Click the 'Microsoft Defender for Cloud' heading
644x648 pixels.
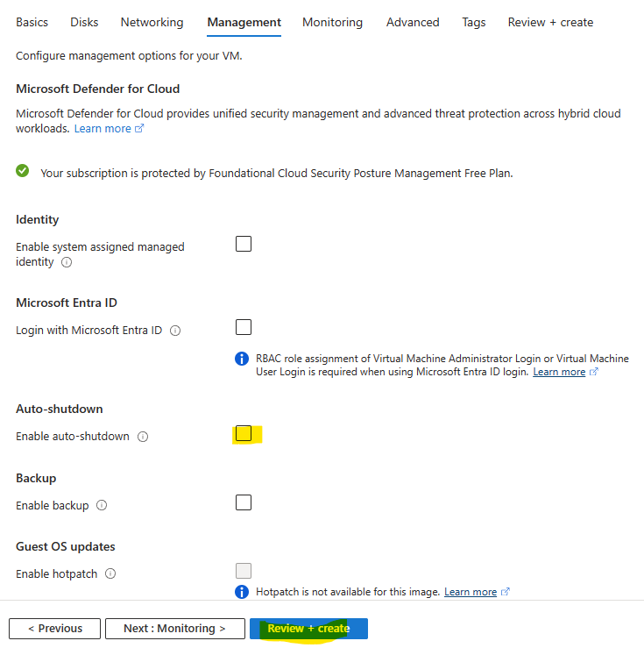[98, 89]
